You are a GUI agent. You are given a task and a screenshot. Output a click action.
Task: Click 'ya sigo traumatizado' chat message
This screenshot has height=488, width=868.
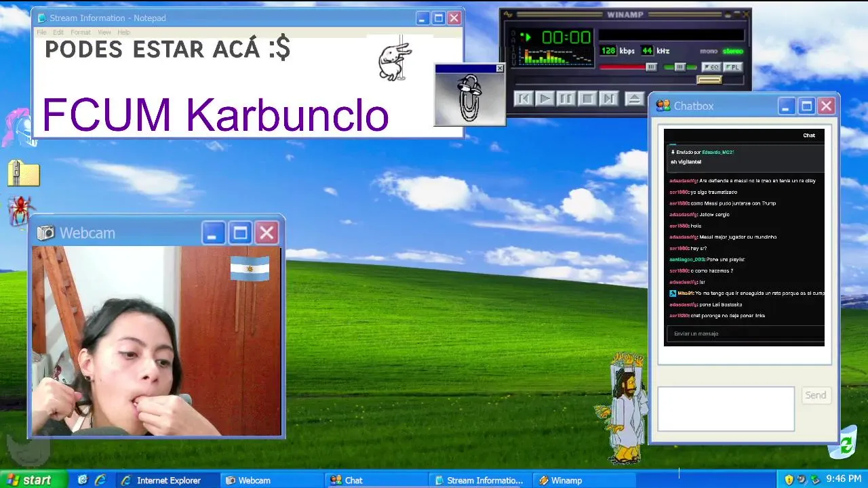(x=713, y=192)
